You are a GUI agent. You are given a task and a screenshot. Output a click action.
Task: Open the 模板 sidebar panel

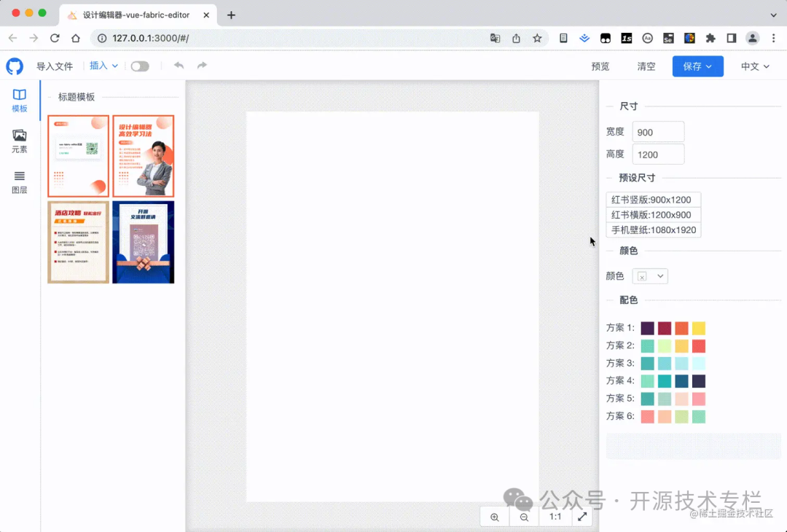pos(20,101)
